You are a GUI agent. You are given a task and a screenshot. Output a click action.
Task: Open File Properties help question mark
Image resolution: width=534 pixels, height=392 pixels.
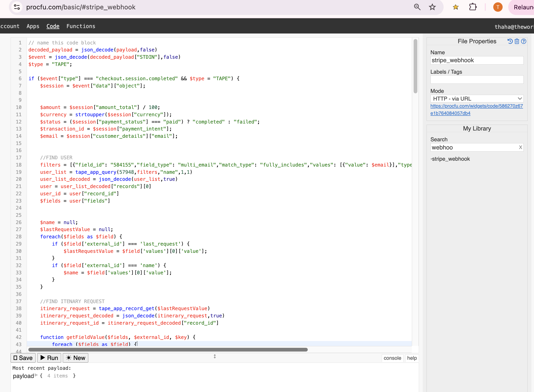[524, 41]
